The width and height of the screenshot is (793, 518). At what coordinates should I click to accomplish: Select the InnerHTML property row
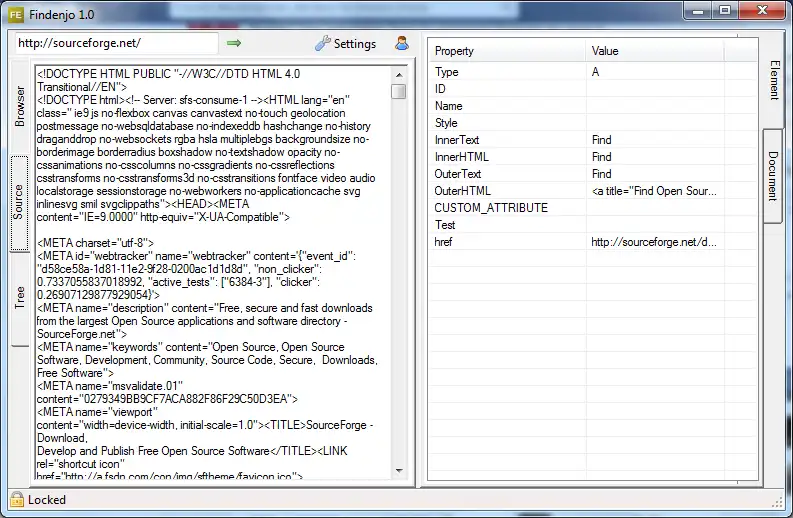coord(593,157)
